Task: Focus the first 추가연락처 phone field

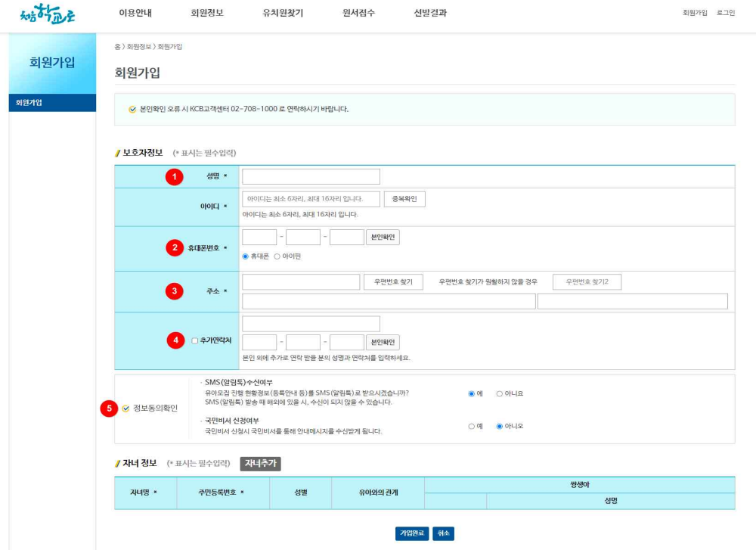Action: coord(259,343)
